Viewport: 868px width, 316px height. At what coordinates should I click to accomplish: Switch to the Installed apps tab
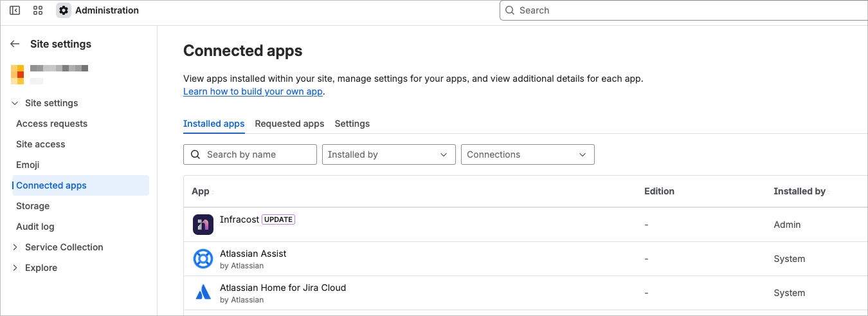click(x=214, y=124)
